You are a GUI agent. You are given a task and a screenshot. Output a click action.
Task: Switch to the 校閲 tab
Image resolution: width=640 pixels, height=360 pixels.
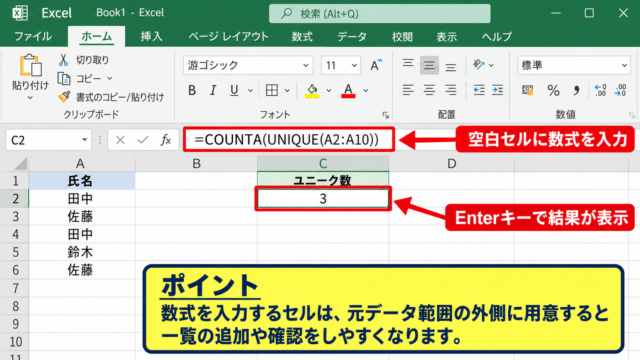[402, 37]
